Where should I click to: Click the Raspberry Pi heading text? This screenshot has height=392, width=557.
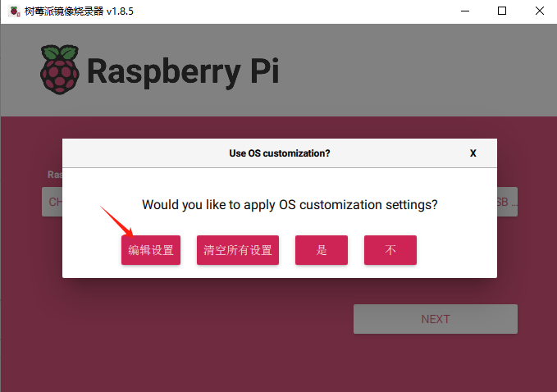click(183, 71)
